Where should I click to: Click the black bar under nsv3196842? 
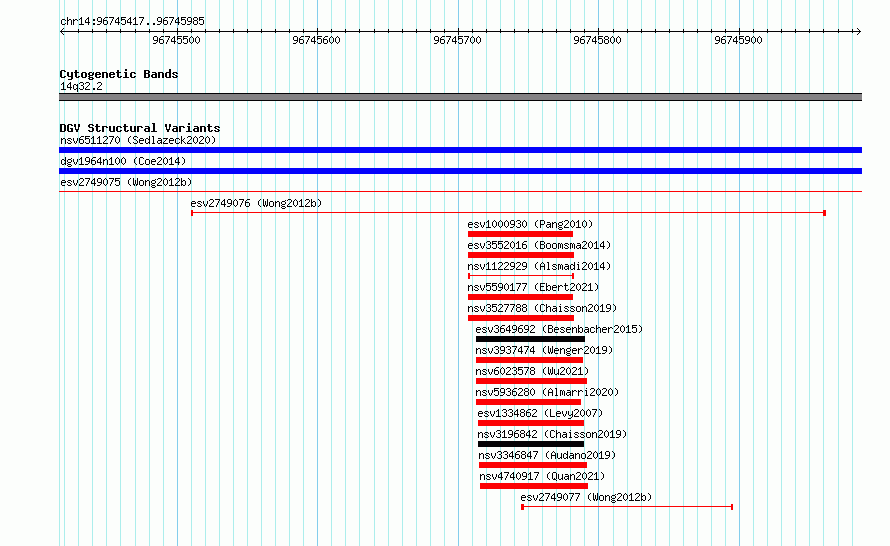pyautogui.click(x=531, y=444)
